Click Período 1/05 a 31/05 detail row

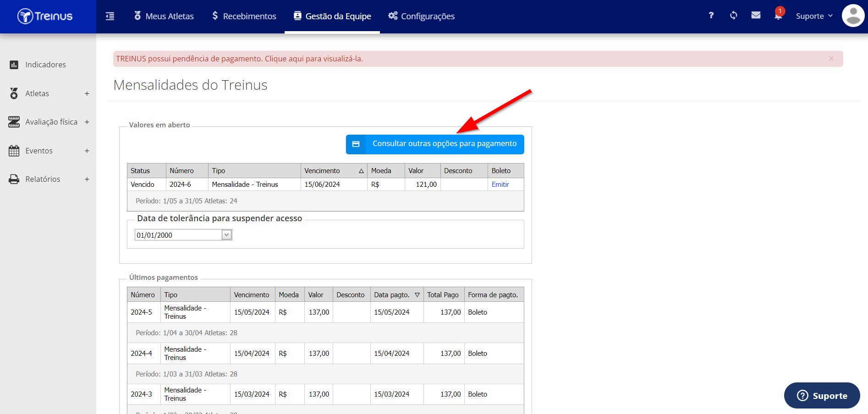(x=325, y=201)
